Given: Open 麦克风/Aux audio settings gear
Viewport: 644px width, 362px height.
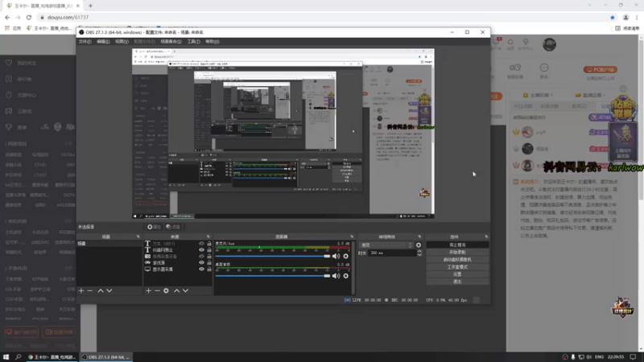Looking at the screenshot, I should click(x=346, y=256).
